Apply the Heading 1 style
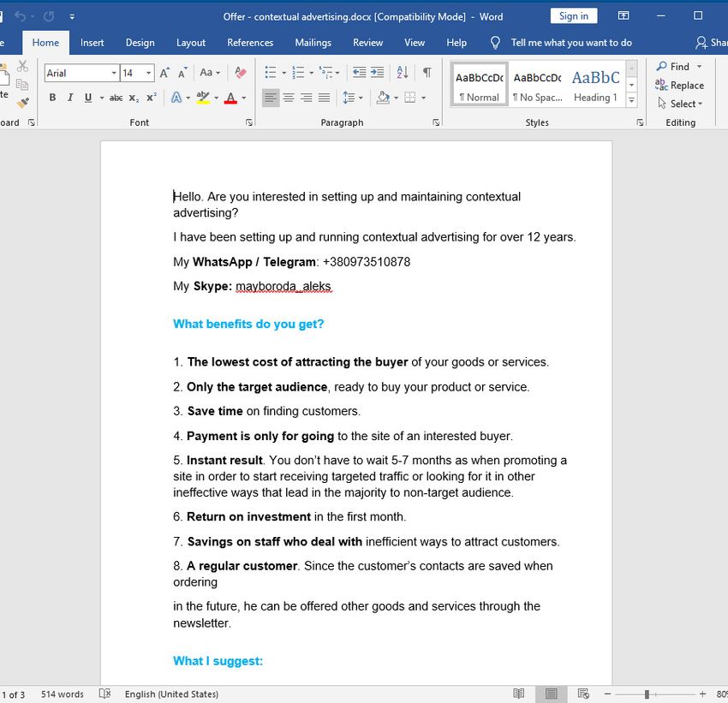The height and width of the screenshot is (703, 728). [596, 85]
